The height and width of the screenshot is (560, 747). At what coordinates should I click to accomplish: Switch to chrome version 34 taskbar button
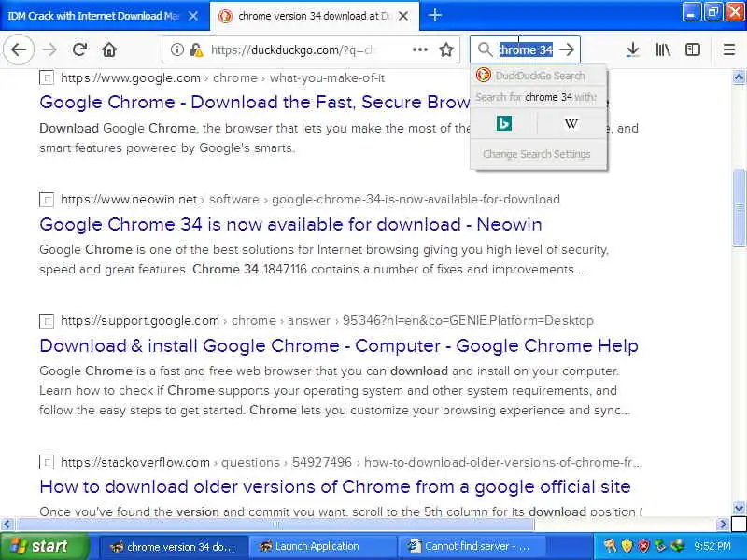tap(174, 547)
